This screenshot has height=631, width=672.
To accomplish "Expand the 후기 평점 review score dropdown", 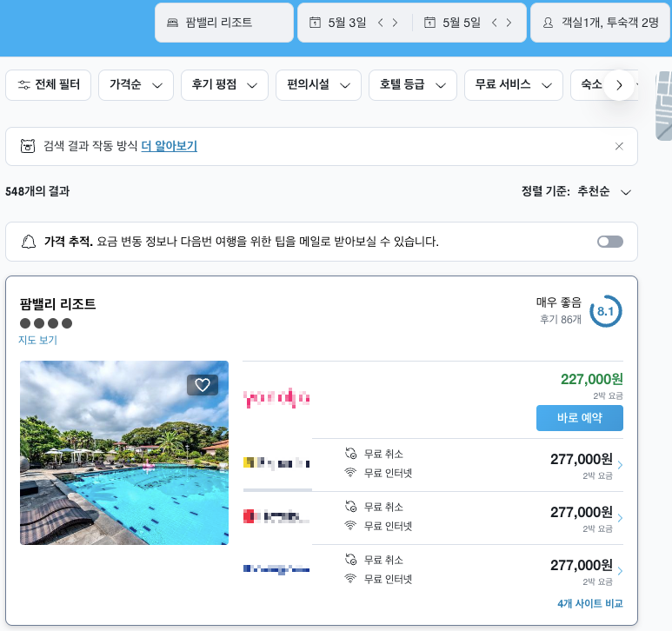I will point(224,85).
